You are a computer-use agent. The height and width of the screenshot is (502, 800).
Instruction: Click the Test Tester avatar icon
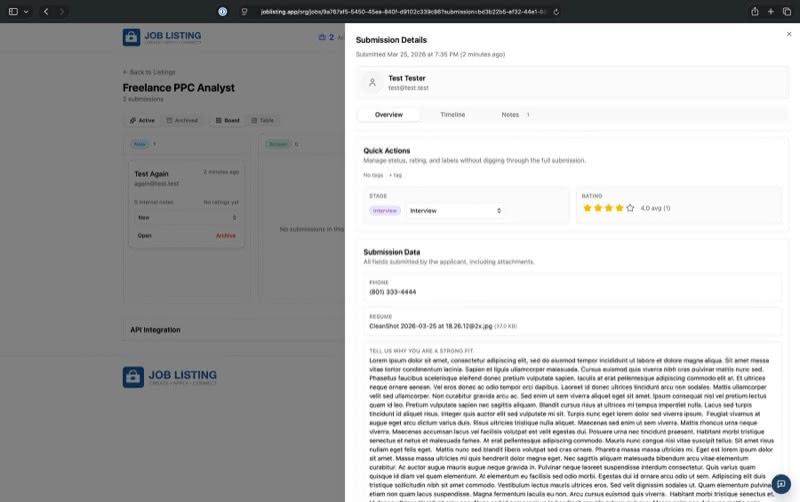(x=372, y=82)
